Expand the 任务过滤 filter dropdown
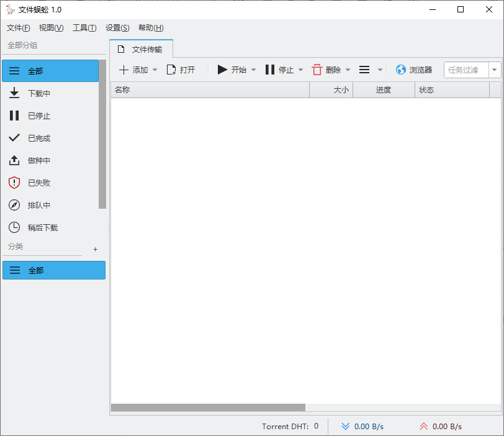The width and height of the screenshot is (504, 436). coord(495,70)
